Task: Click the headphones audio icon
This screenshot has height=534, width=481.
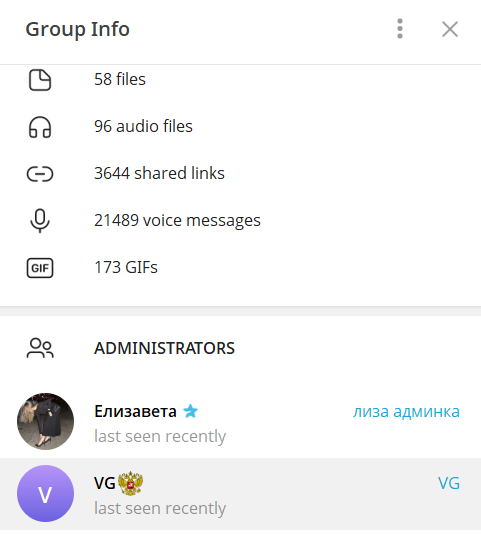Action: [40, 127]
